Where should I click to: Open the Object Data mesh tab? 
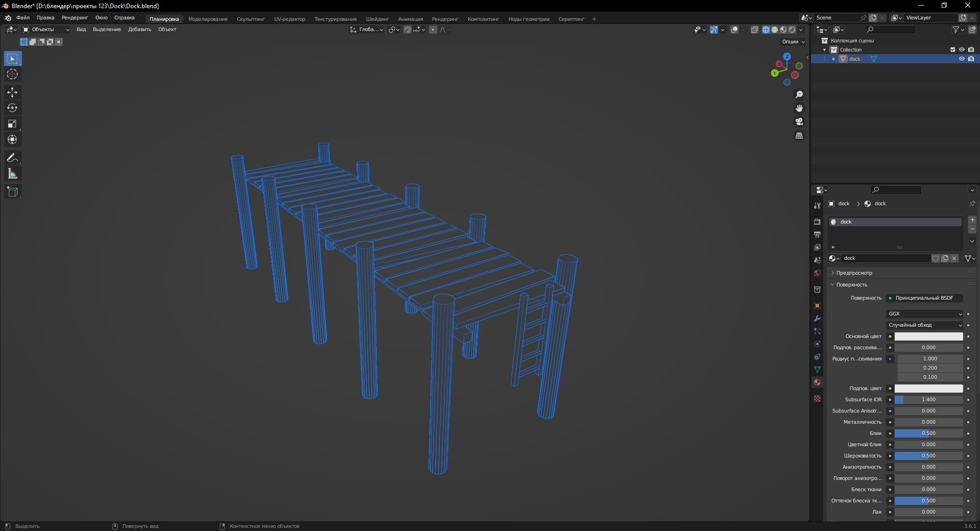[817, 369]
